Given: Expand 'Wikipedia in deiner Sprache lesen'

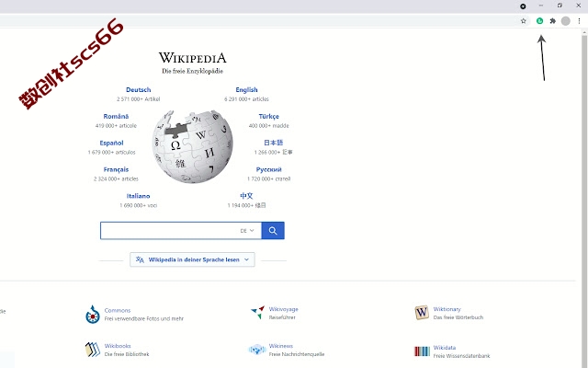Looking at the screenshot, I should click(192, 259).
